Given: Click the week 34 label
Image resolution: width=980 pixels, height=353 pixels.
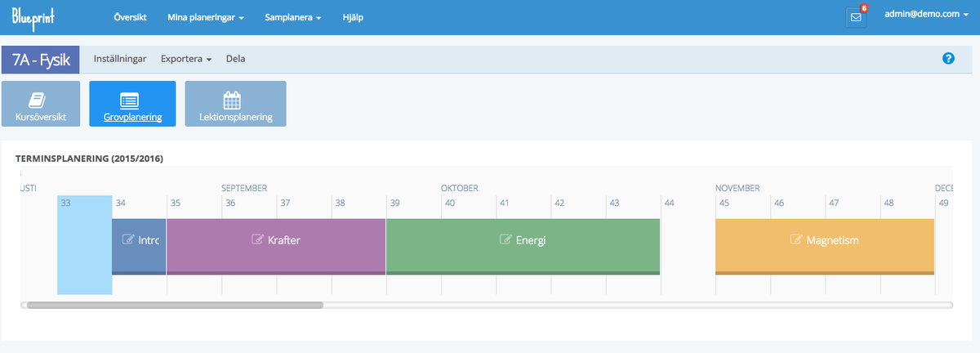Looking at the screenshot, I should tap(121, 203).
